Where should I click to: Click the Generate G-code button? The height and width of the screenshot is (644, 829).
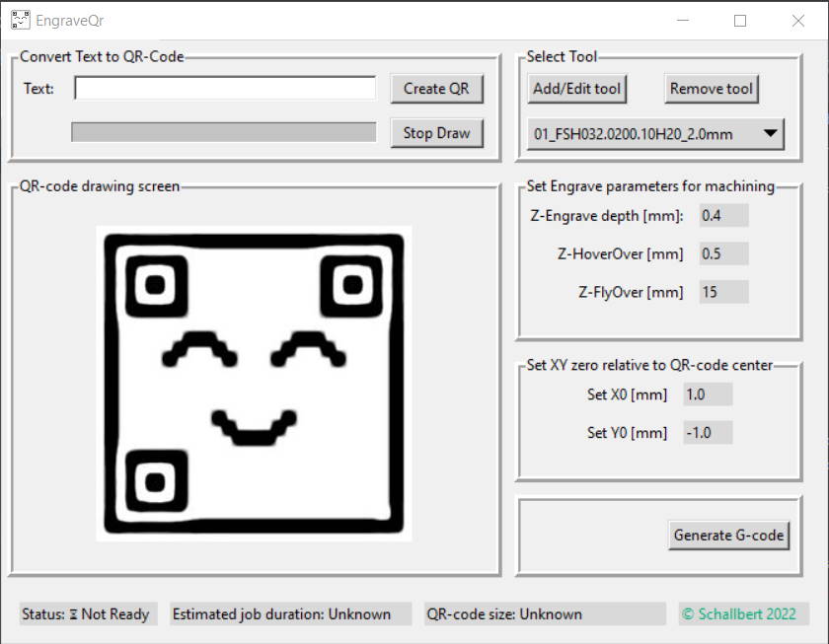728,536
